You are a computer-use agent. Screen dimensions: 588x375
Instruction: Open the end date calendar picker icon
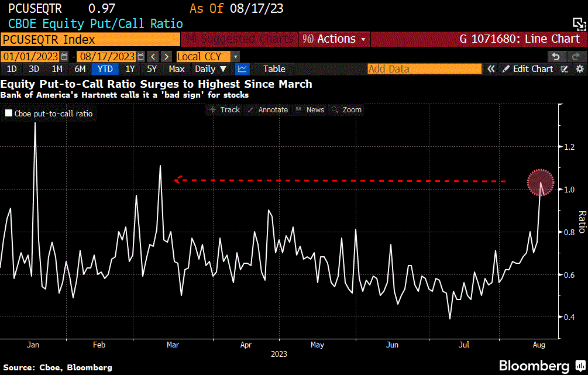pyautogui.click(x=140, y=57)
